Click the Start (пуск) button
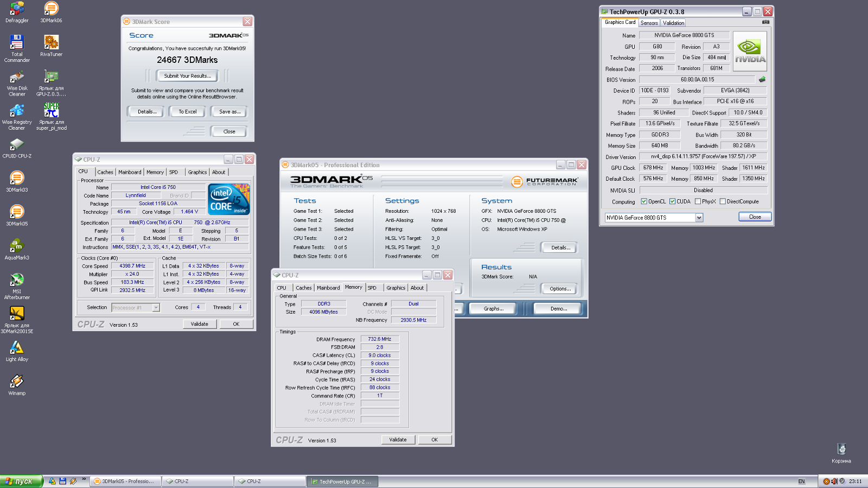This screenshot has width=868, height=488. (21, 481)
